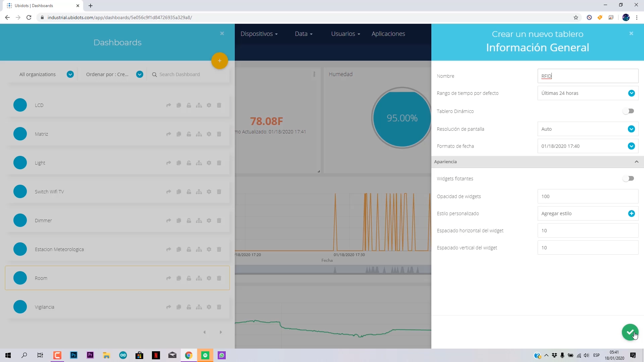
Task: Toggle the Tablero Dinámico switch
Action: coord(628,111)
